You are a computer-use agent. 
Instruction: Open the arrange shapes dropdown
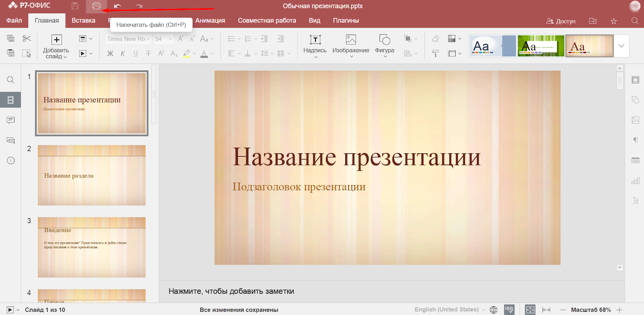coord(411,39)
